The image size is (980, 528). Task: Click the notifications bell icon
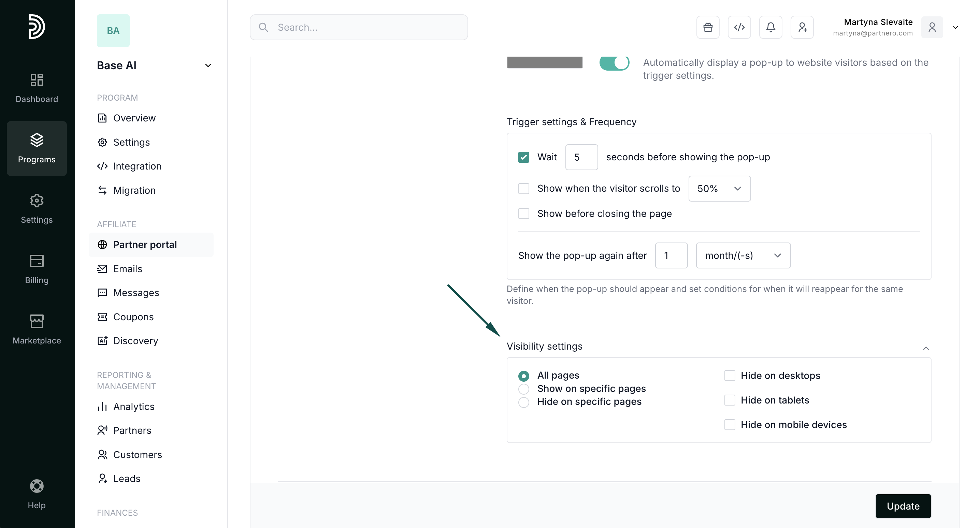[770, 27]
